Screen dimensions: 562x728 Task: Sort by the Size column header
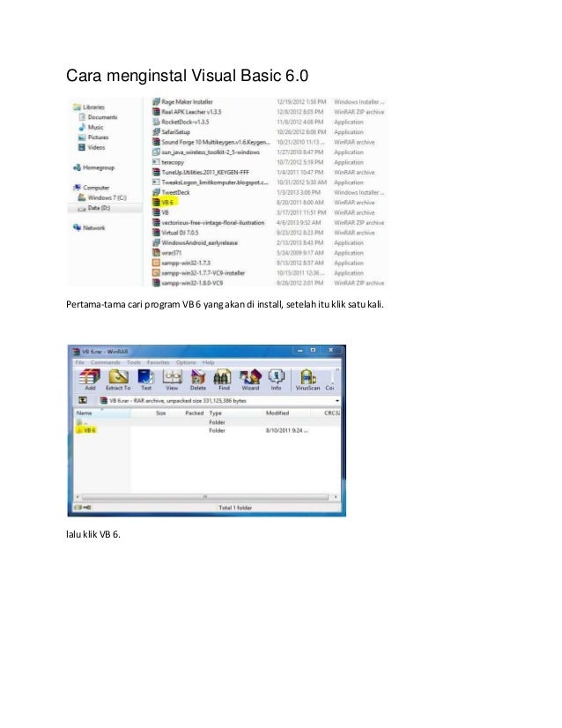pyautogui.click(x=160, y=412)
